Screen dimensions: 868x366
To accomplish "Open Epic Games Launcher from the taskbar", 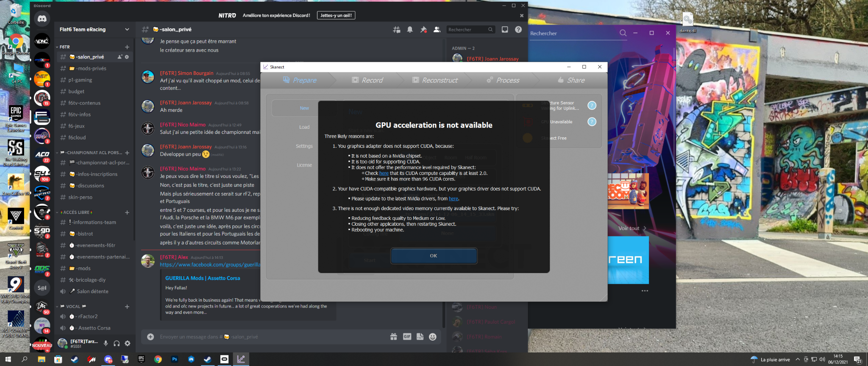I will (141, 359).
